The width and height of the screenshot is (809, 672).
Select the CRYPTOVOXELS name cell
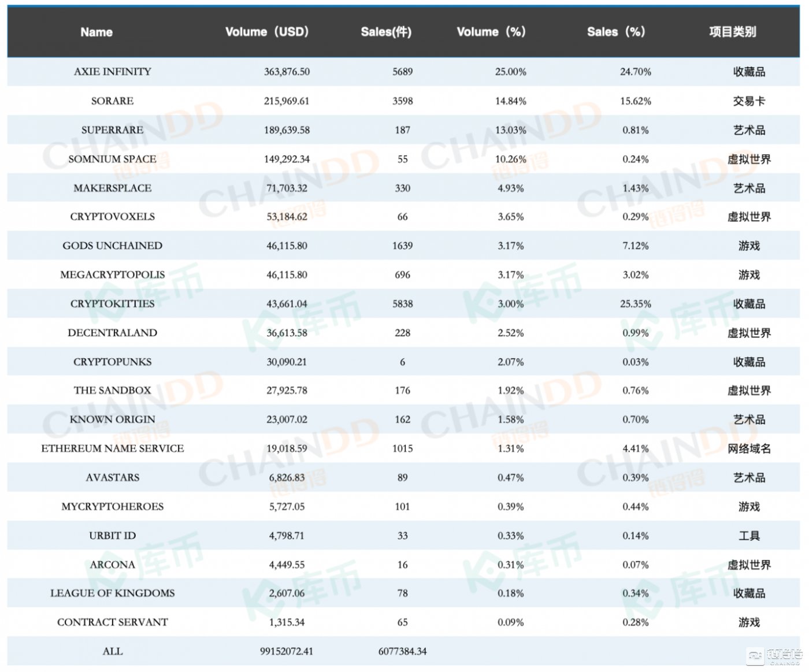pos(113,217)
